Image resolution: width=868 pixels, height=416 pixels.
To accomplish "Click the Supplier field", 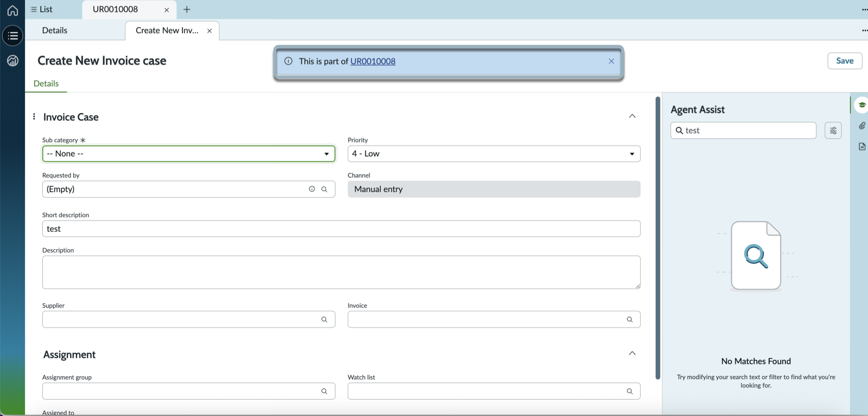I will coord(189,319).
